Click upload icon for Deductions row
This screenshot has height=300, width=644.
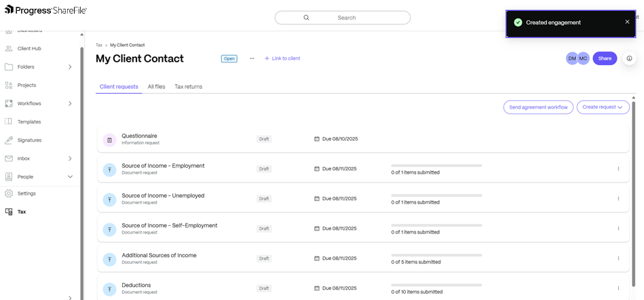point(110,289)
